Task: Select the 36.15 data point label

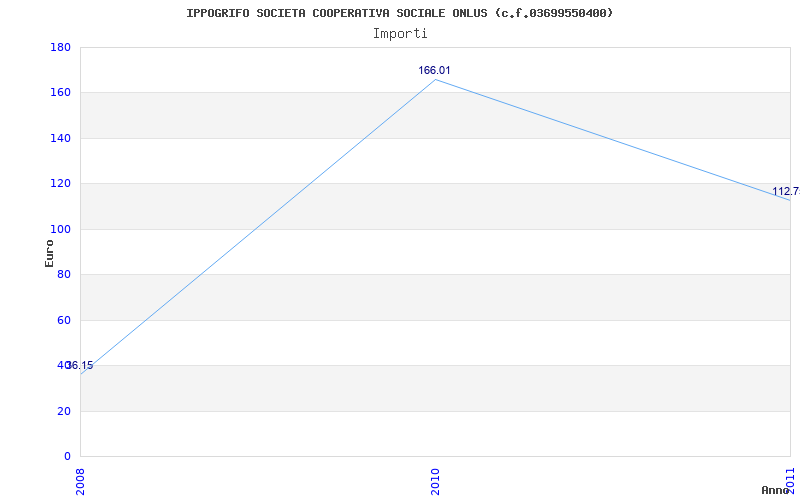Action: click(x=80, y=365)
